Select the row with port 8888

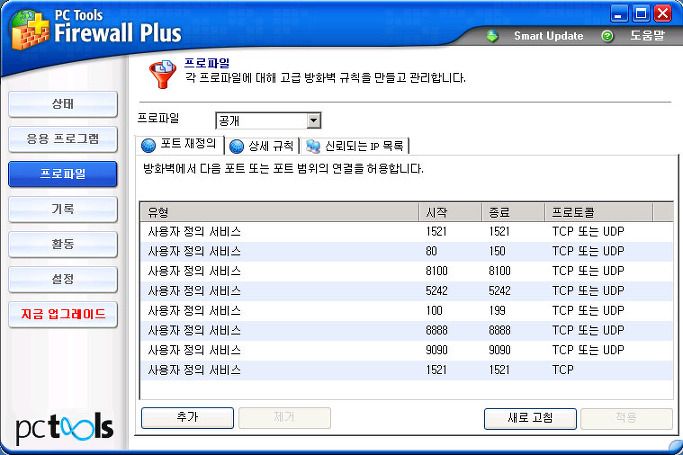click(406, 330)
